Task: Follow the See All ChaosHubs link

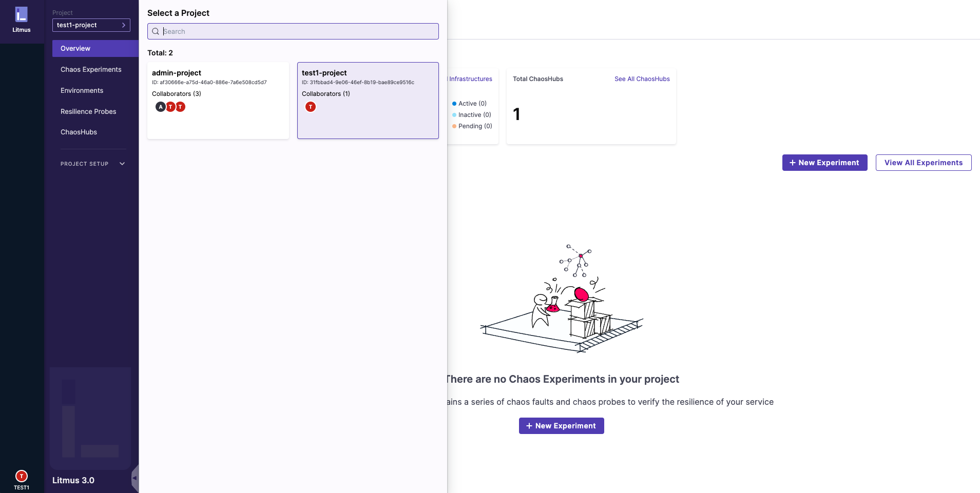Action: pyautogui.click(x=642, y=79)
